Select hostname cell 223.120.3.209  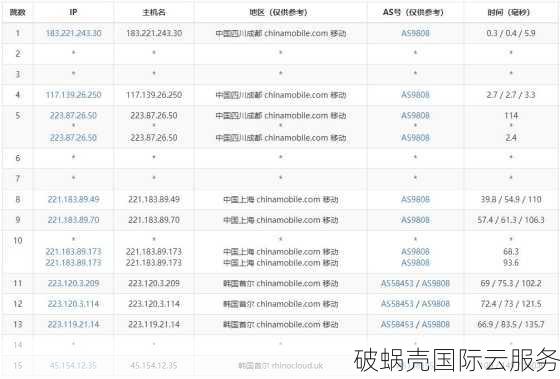click(154, 283)
